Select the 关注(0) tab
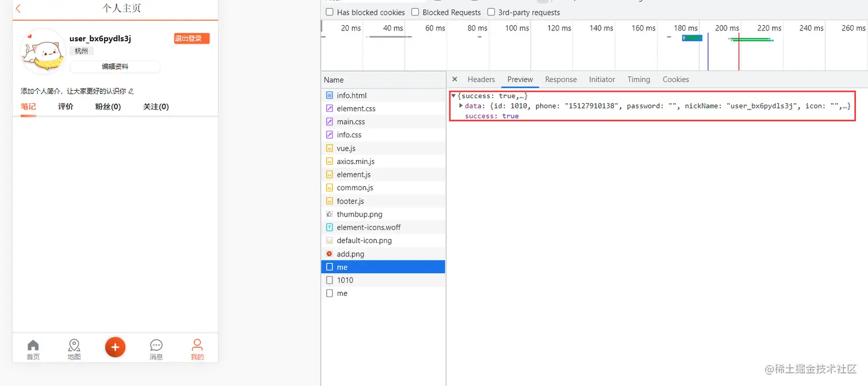This screenshot has width=868, height=386. pos(156,107)
